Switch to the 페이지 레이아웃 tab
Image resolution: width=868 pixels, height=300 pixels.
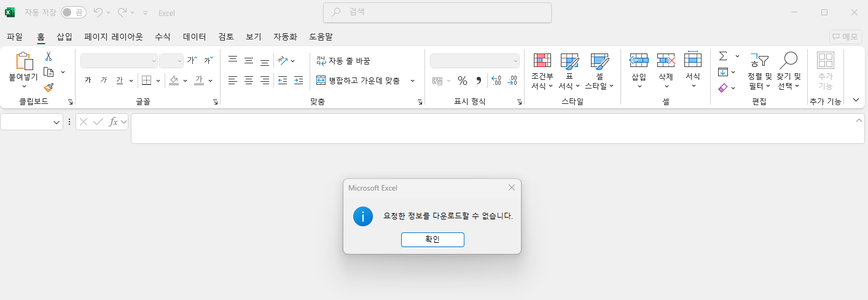[114, 37]
